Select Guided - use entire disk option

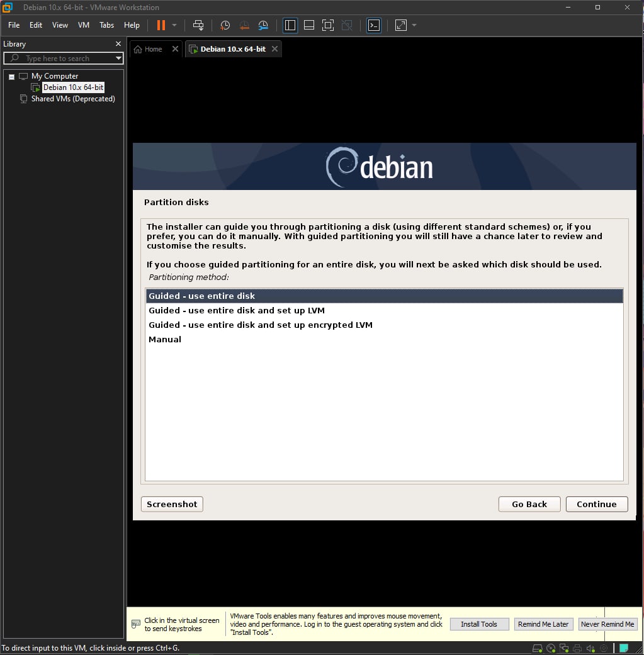coord(385,296)
